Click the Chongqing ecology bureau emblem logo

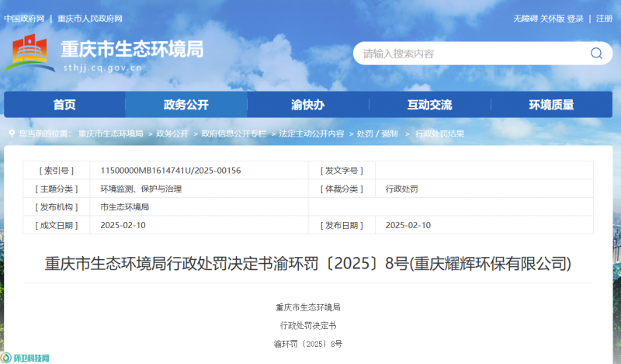click(x=29, y=53)
